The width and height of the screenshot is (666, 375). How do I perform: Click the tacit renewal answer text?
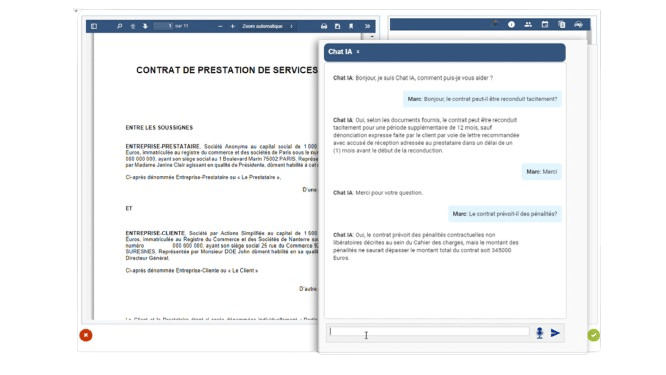click(426, 135)
